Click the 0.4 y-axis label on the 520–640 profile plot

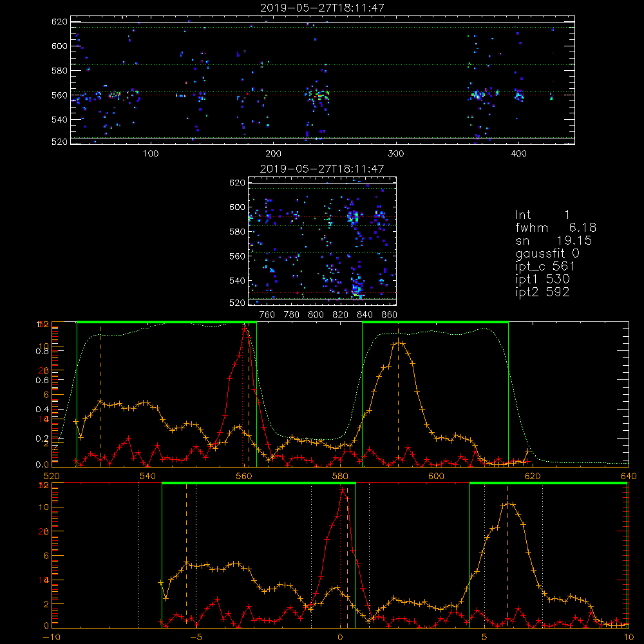tap(42, 410)
